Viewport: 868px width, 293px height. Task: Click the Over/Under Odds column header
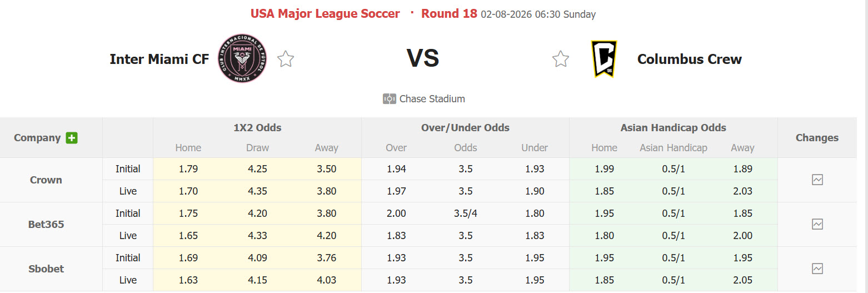click(x=466, y=128)
